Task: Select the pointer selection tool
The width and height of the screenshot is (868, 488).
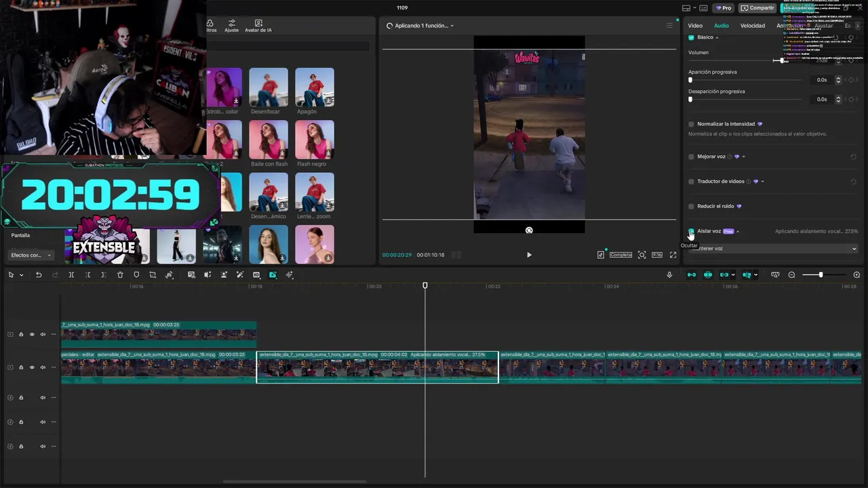Action: coord(11,274)
